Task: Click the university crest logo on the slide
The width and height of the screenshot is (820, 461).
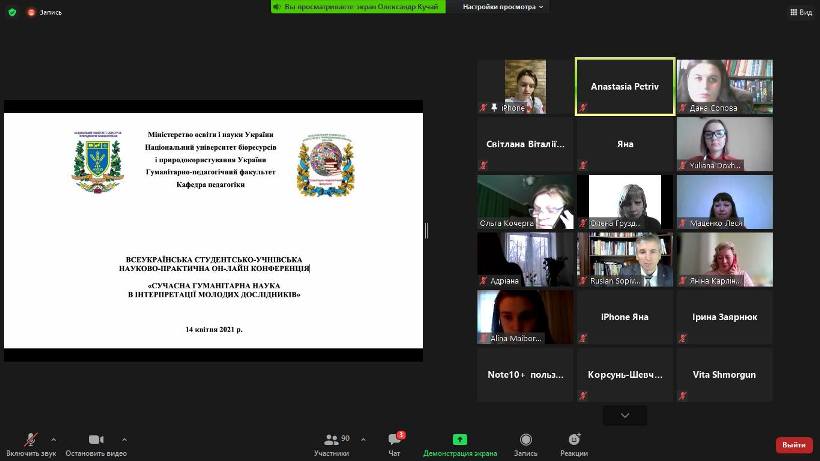Action: (98, 162)
